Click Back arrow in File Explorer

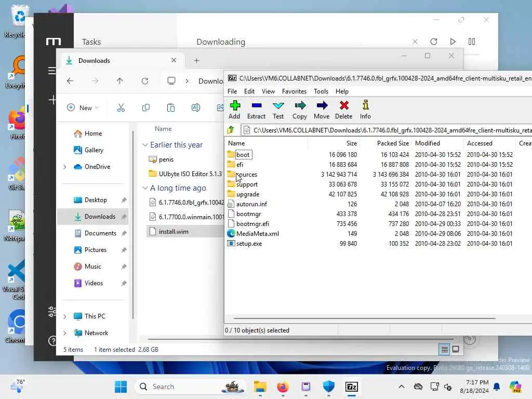coord(70,81)
